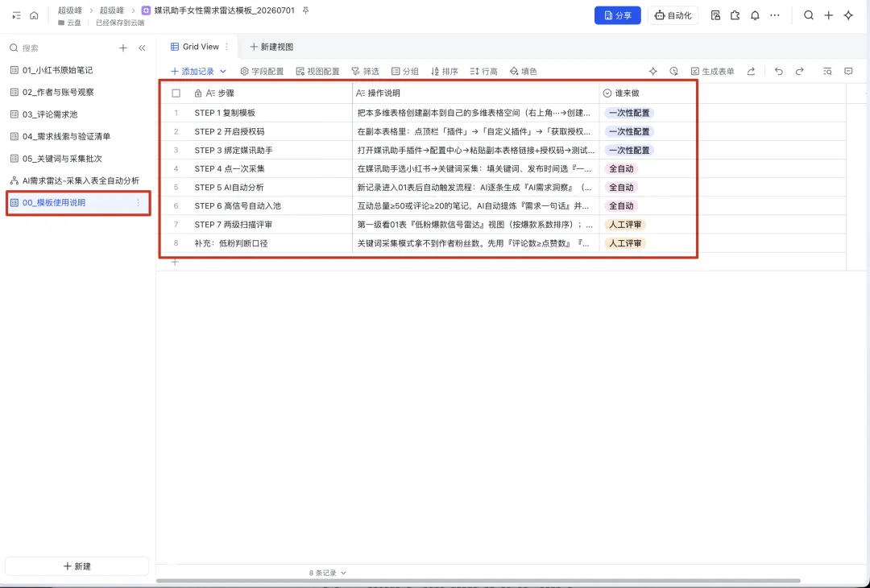Open the plugins puzzle icon
This screenshot has height=588, width=870.
click(x=735, y=15)
